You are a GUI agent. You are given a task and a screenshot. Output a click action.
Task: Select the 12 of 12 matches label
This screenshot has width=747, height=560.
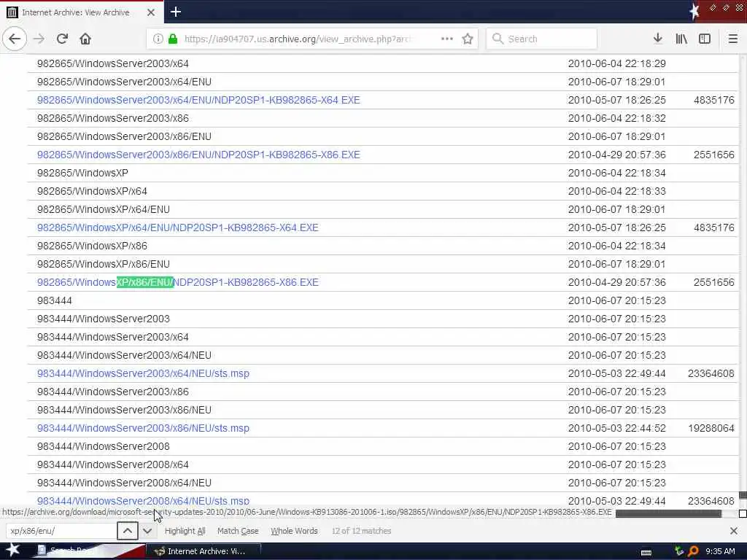(x=361, y=531)
